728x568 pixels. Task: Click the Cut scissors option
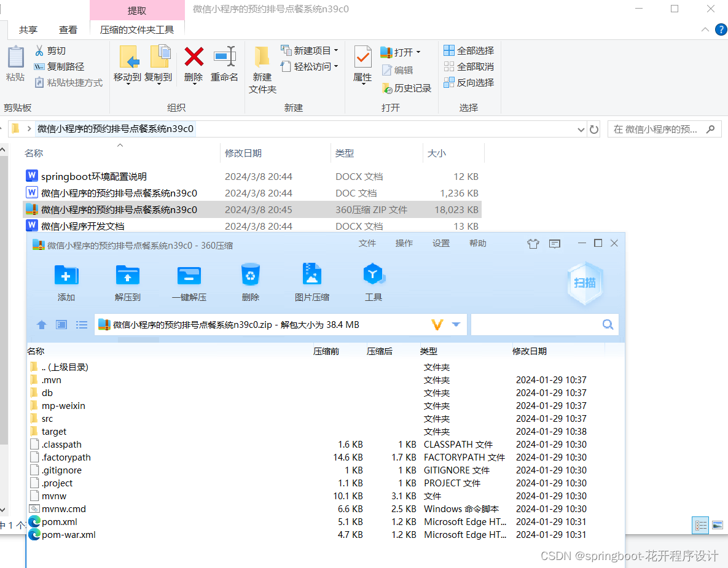tap(50, 50)
